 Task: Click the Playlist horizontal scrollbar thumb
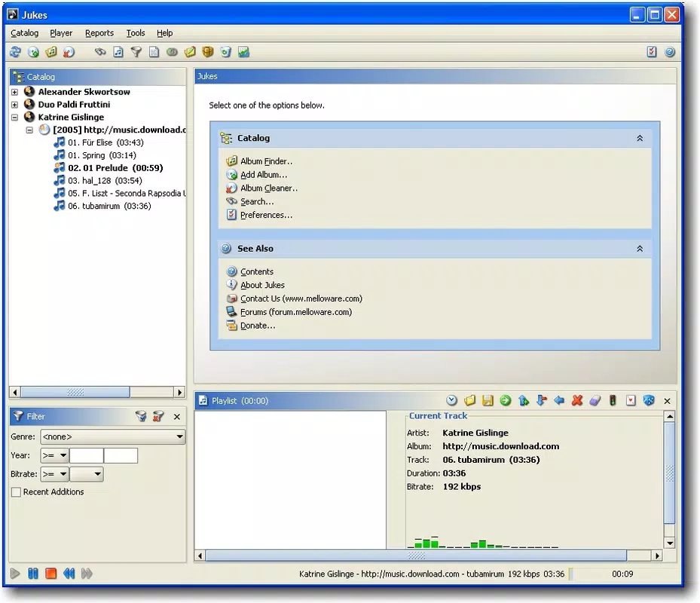coord(416,556)
